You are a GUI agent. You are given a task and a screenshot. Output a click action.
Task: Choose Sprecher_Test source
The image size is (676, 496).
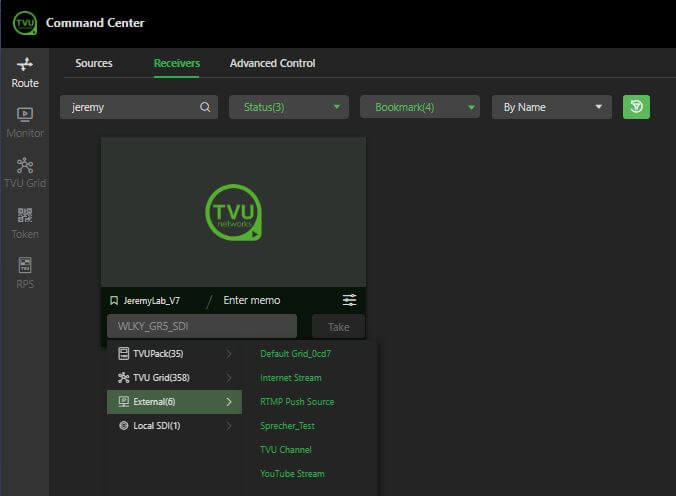pos(287,426)
